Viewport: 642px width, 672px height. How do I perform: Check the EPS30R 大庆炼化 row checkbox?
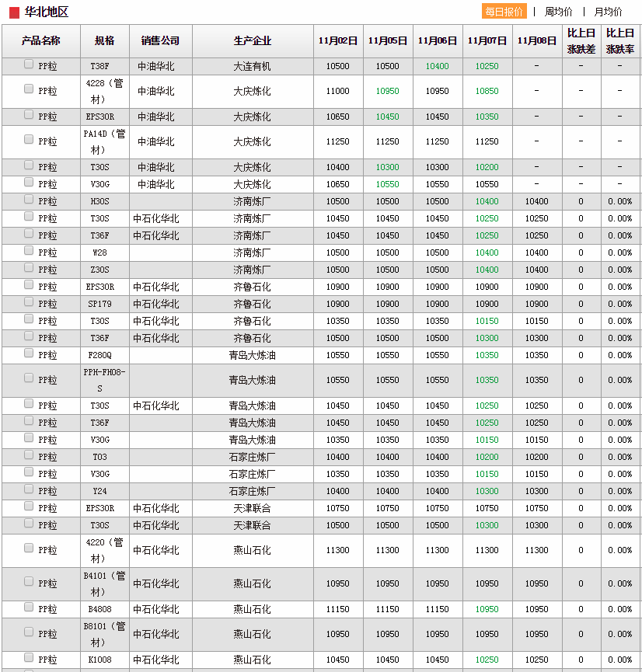coord(29,114)
